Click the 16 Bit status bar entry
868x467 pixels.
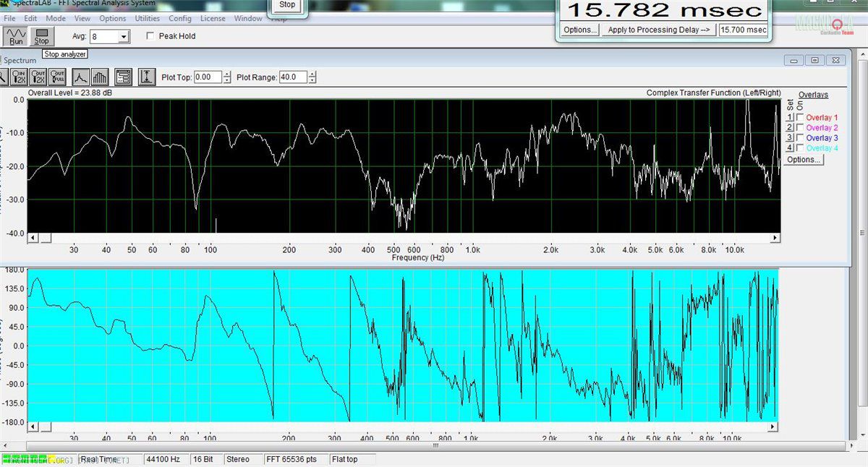205,459
